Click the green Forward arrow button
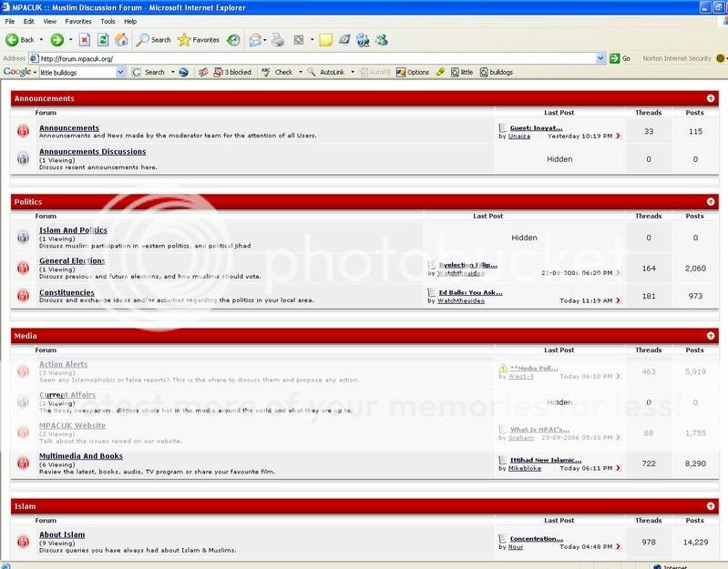The width and height of the screenshot is (728, 569). tap(57, 40)
